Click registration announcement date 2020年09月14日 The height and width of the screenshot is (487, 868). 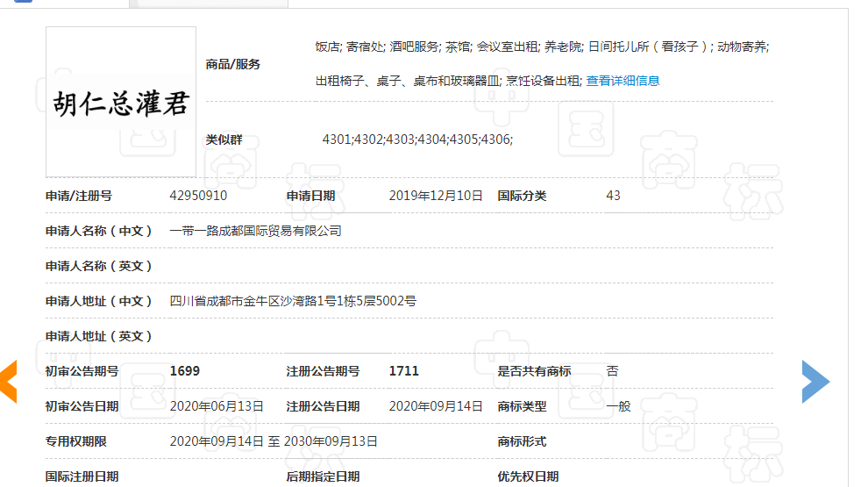tap(436, 406)
